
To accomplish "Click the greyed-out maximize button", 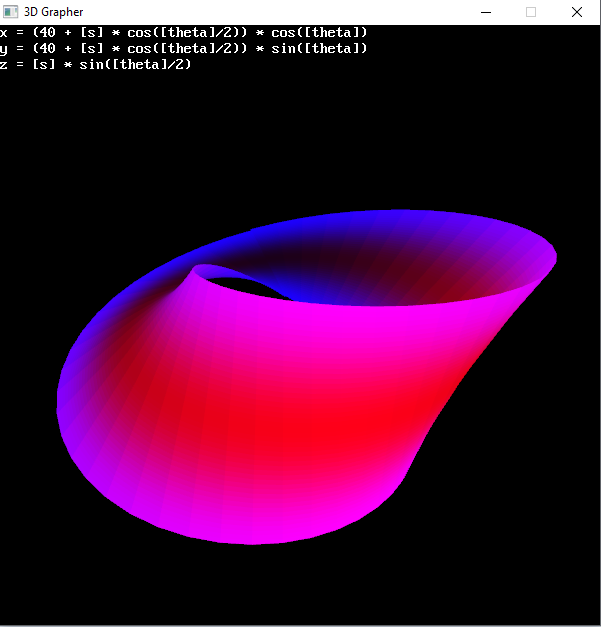I will (x=531, y=12).
